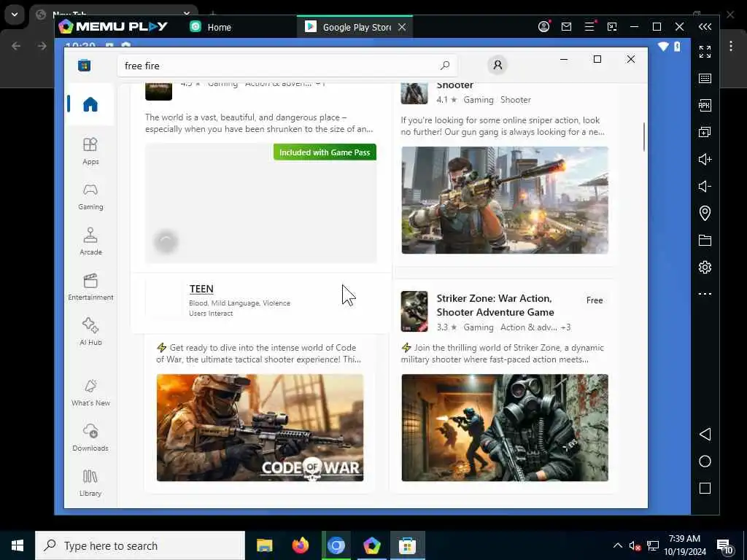Open Library in store sidebar
Screen dimensions: 747x560
[x=90, y=483]
